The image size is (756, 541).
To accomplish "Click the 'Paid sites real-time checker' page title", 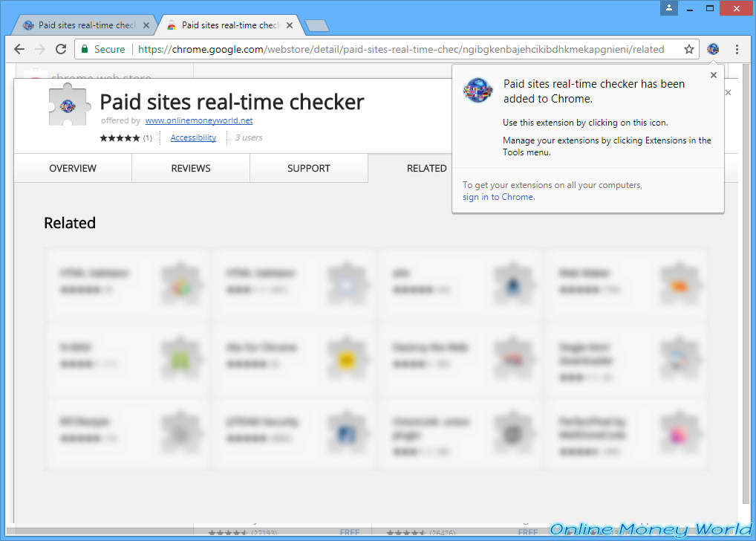I will 232,102.
